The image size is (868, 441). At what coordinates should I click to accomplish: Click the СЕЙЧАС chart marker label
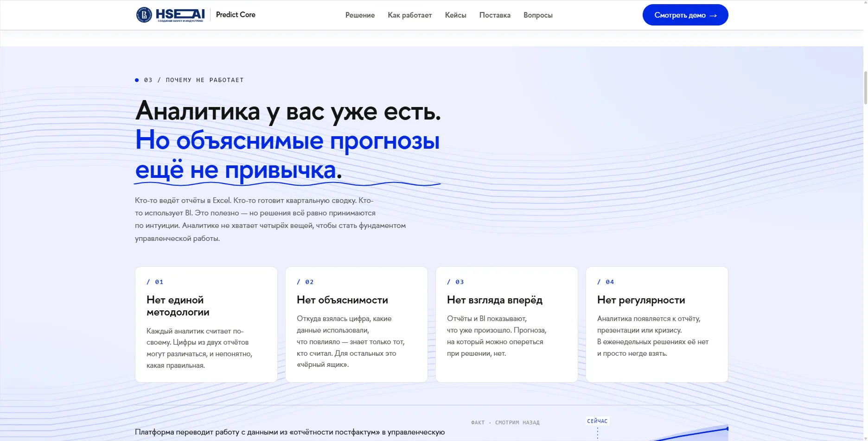[x=597, y=421]
